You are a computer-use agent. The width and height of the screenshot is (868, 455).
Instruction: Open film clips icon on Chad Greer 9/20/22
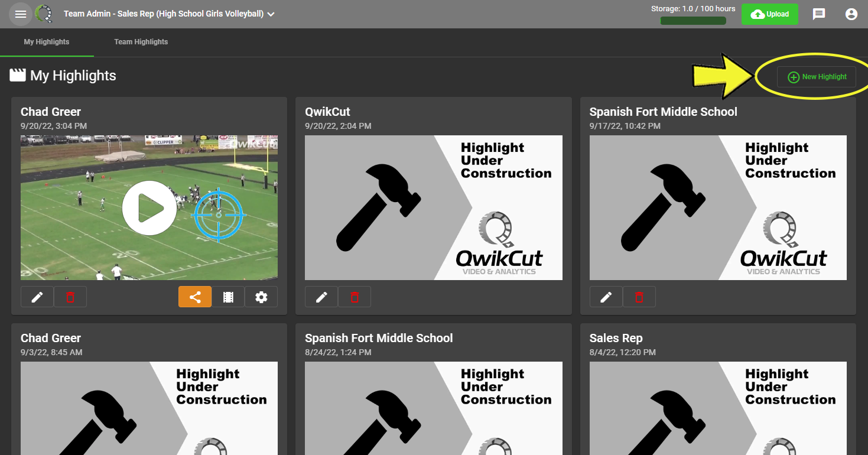[228, 297]
